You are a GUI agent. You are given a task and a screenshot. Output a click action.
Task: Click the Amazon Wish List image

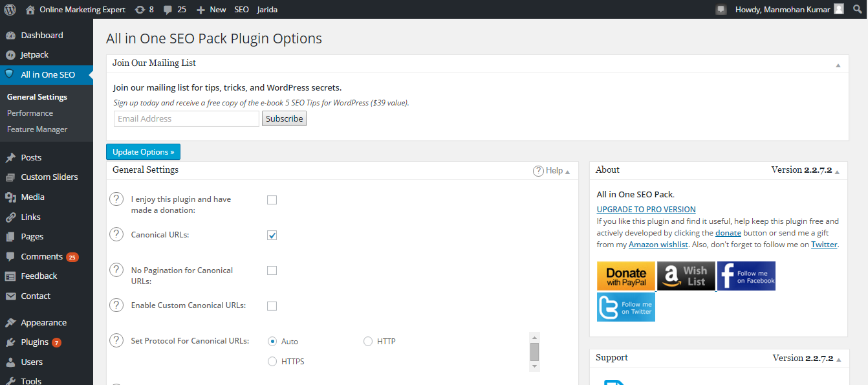coord(686,276)
